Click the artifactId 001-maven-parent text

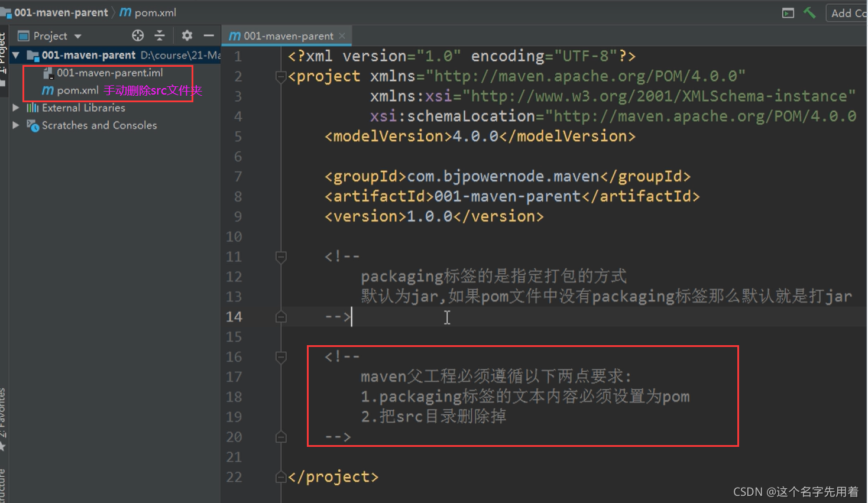pyautogui.click(x=507, y=196)
